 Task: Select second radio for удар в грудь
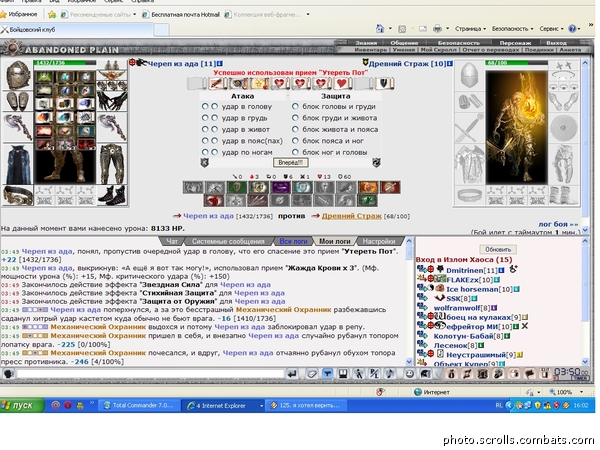click(x=215, y=118)
